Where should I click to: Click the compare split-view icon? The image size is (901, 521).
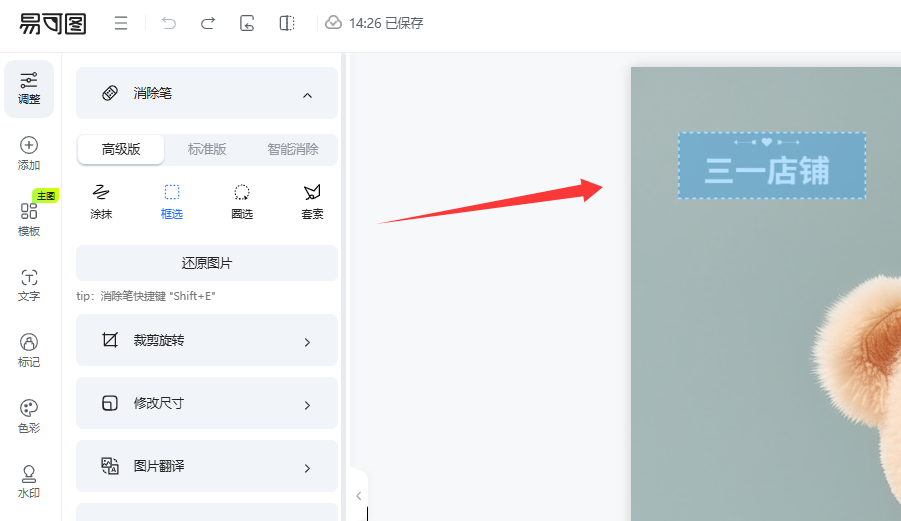(287, 23)
